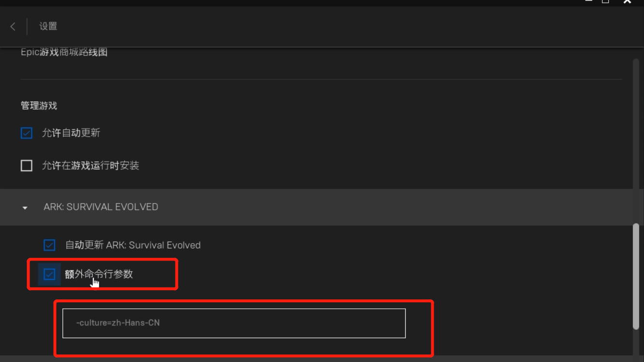This screenshot has width=644, height=362.
Task: Close the launcher window with X
Action: click(628, 2)
